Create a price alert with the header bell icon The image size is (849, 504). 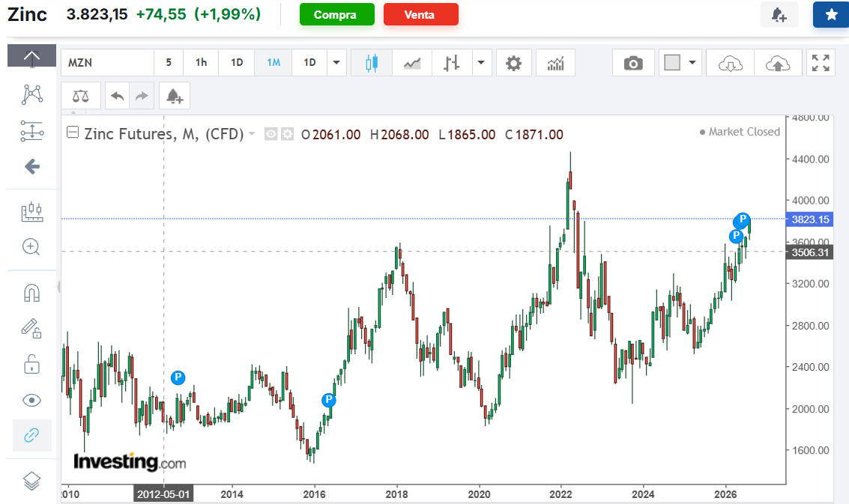[779, 15]
